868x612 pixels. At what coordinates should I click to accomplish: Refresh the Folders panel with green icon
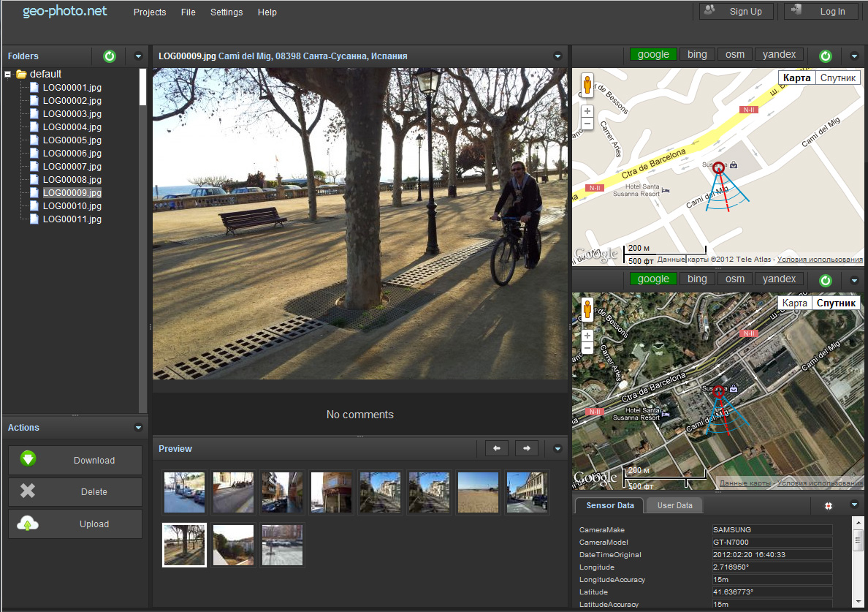(x=110, y=56)
